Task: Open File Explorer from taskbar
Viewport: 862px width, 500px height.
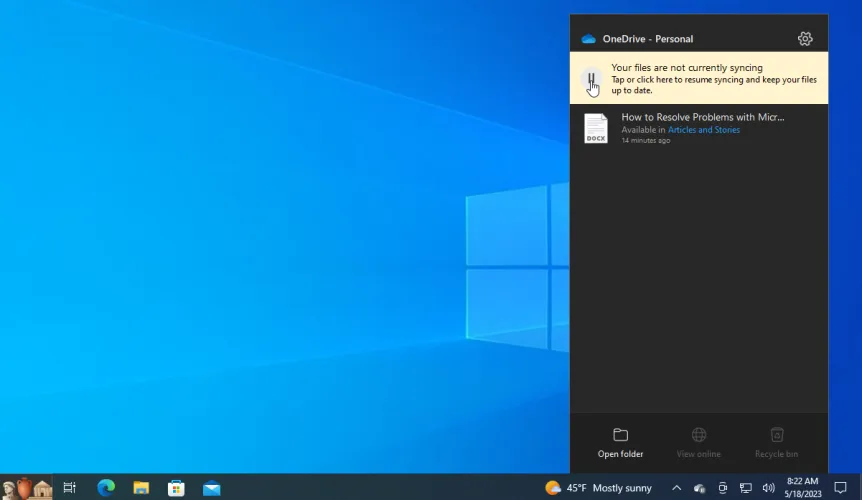Action: [x=141, y=488]
